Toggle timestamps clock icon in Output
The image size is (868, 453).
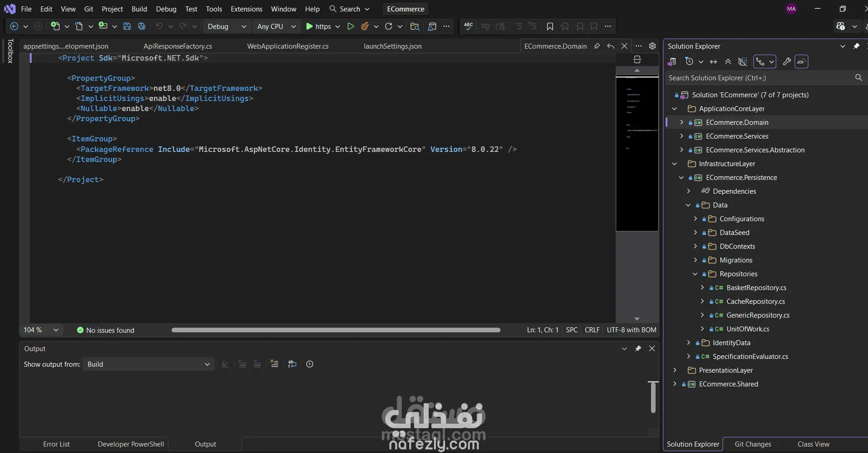click(x=310, y=364)
